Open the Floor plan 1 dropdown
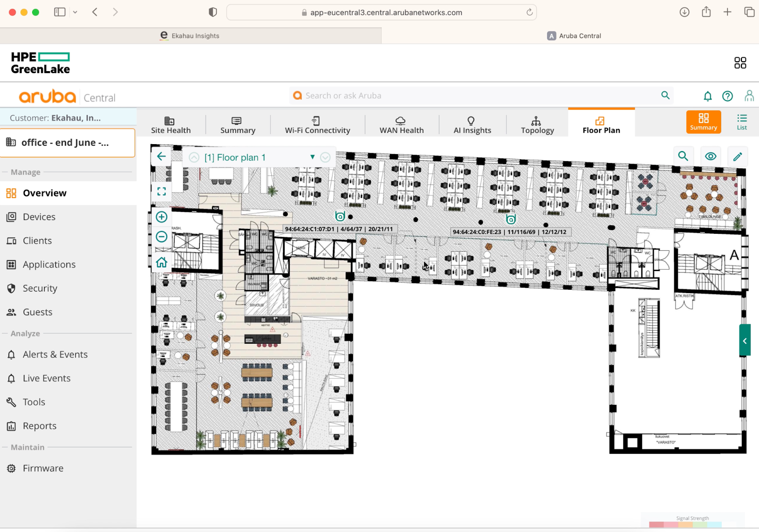The width and height of the screenshot is (759, 532). coord(312,157)
